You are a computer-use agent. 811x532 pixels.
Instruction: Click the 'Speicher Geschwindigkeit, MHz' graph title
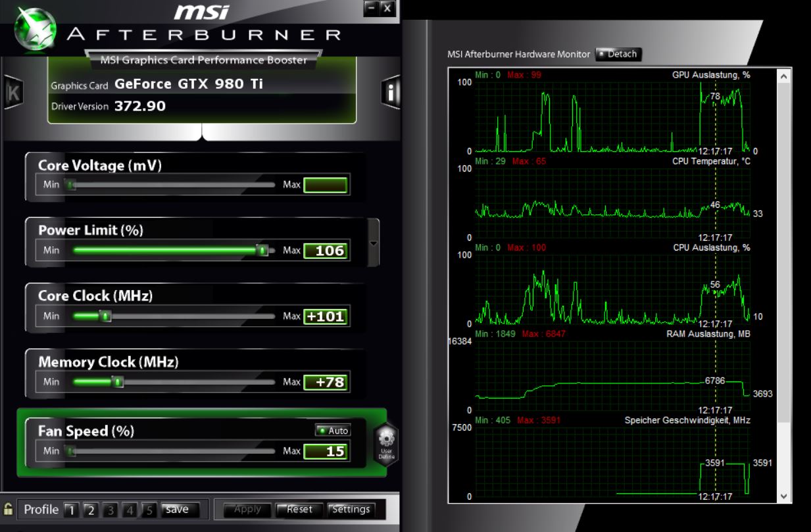pos(687,420)
